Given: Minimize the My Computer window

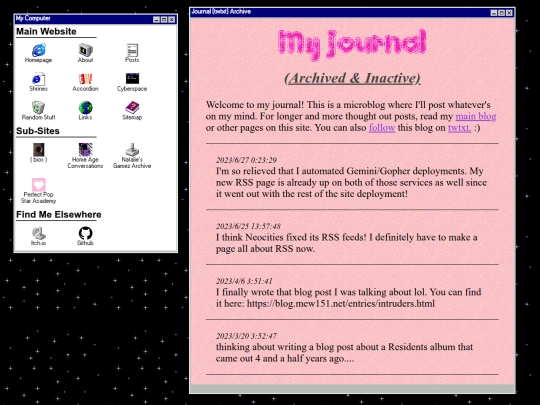Looking at the screenshot, I should (x=156, y=20).
